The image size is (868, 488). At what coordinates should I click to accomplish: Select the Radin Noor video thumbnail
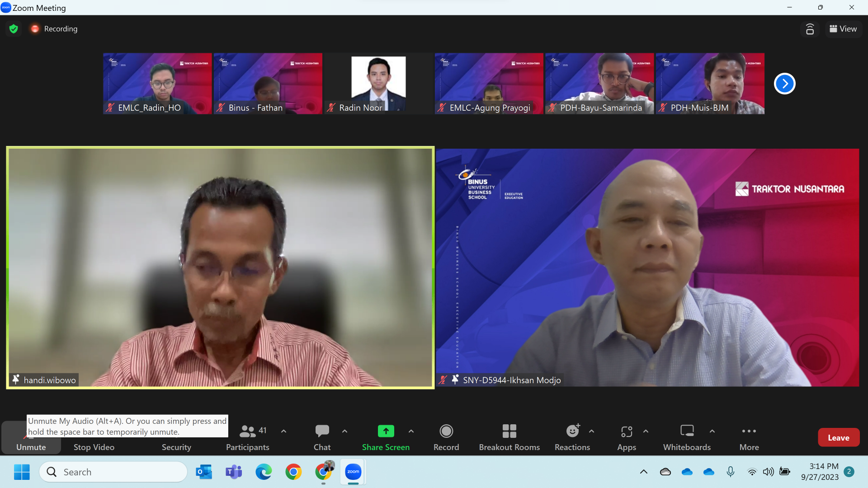tap(378, 84)
